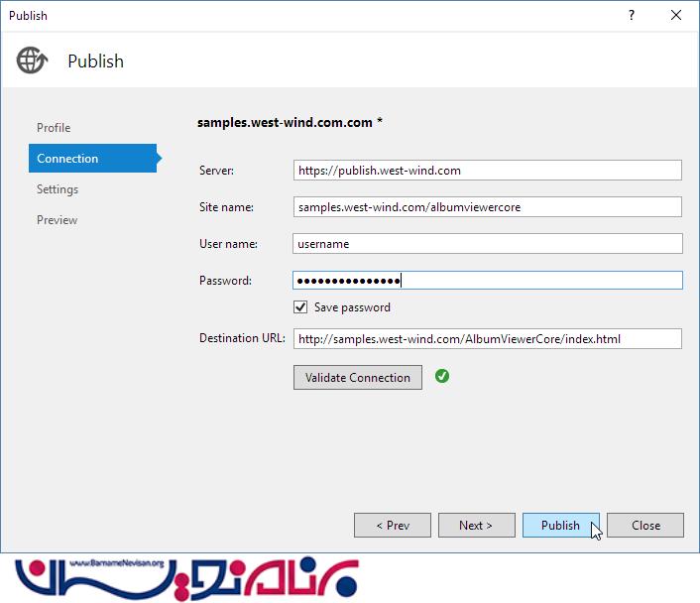Click into the Server address field
Screen dimensions: 700x603
(x=488, y=171)
